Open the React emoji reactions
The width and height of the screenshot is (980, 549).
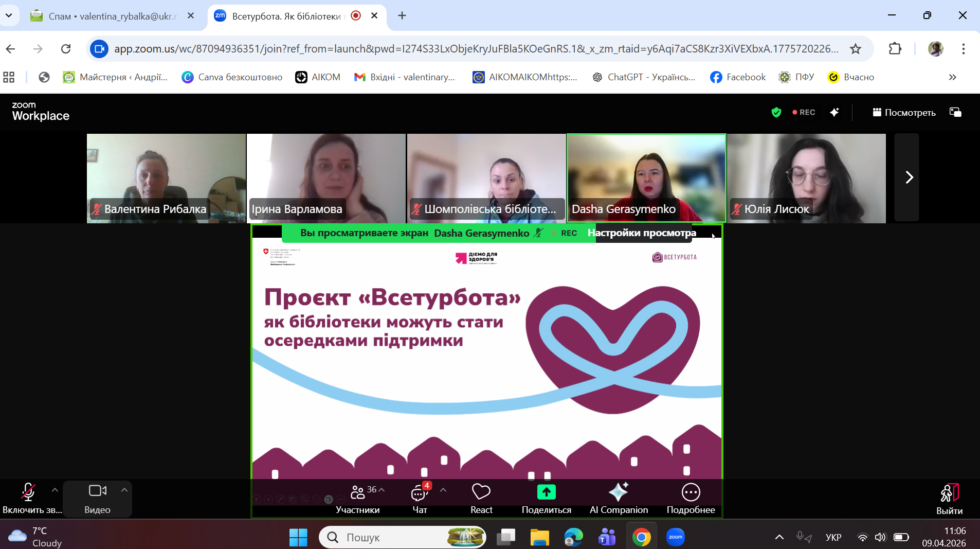(481, 498)
